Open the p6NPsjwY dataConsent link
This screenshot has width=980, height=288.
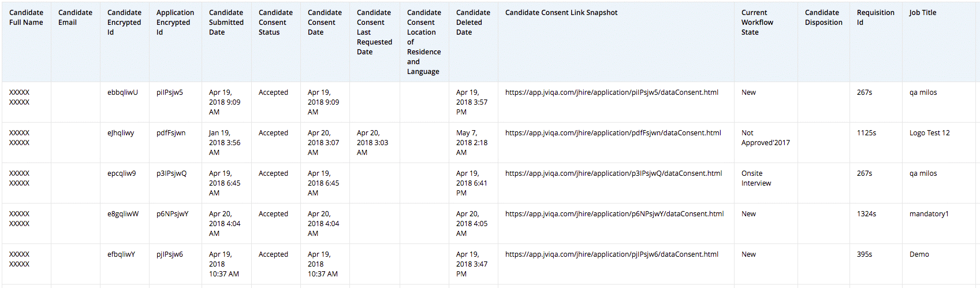click(614, 214)
